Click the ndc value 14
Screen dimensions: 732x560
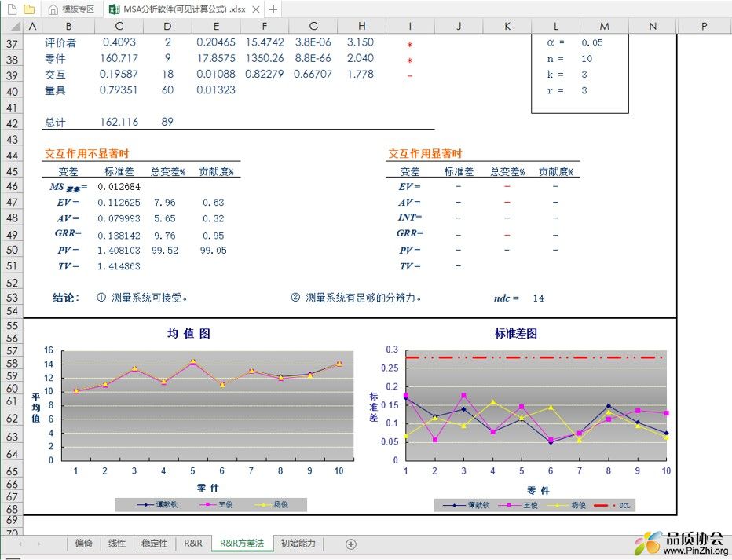coord(538,298)
